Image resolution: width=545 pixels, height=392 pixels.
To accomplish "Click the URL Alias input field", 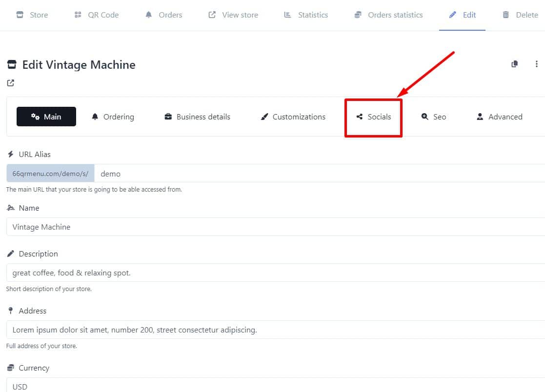I will click(317, 174).
